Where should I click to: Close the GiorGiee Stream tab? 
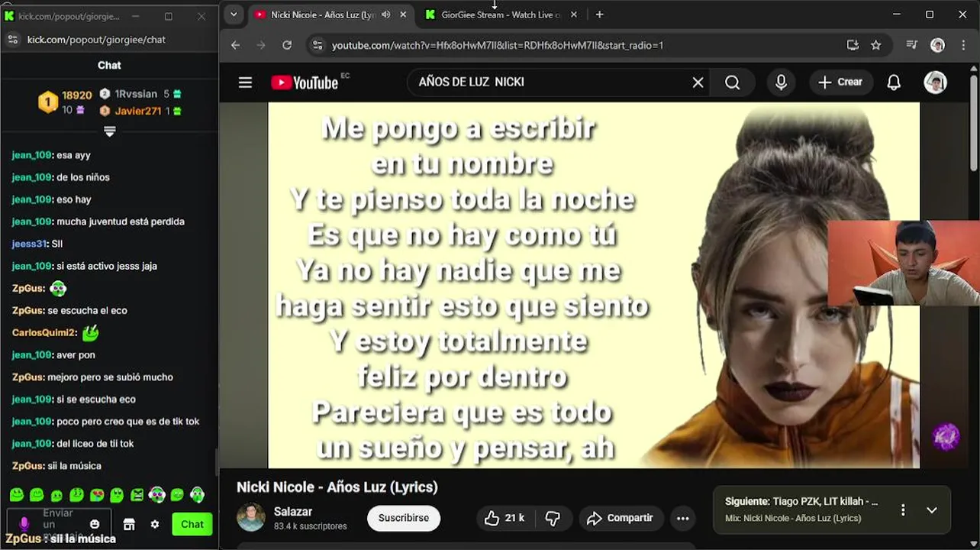point(574,15)
